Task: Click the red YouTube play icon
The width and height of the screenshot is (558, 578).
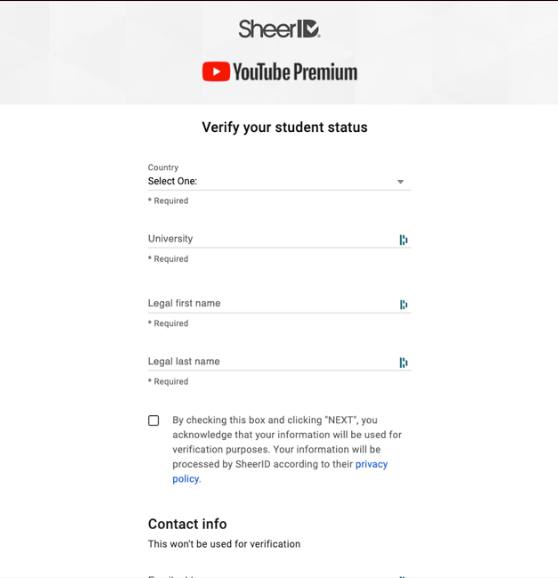Action: (x=216, y=72)
